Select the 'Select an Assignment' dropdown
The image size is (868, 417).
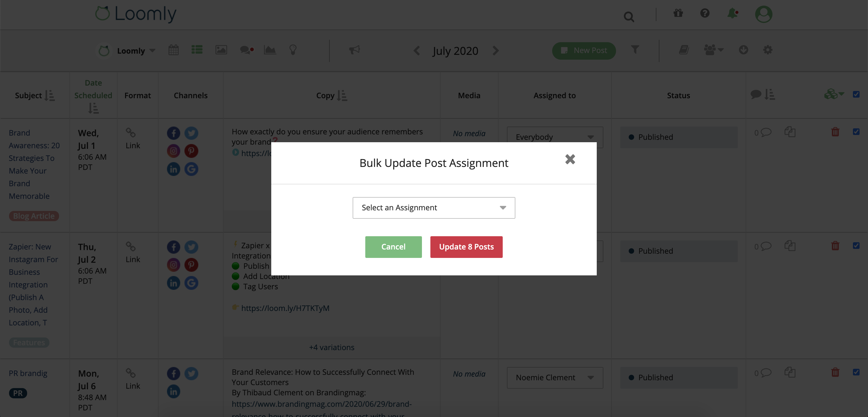coord(433,207)
